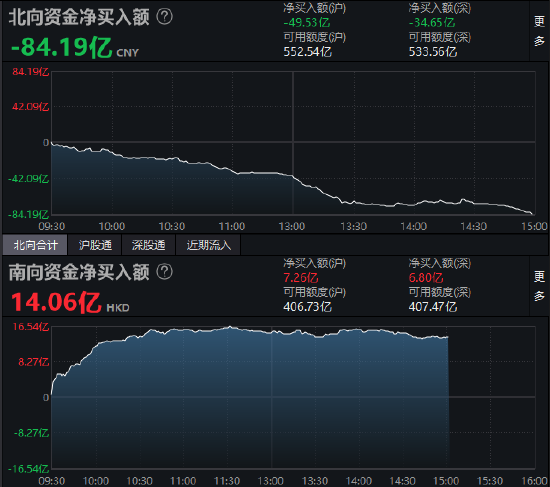Click the 13:00 marker on northbound chart
The image size is (550, 487).
(292, 226)
